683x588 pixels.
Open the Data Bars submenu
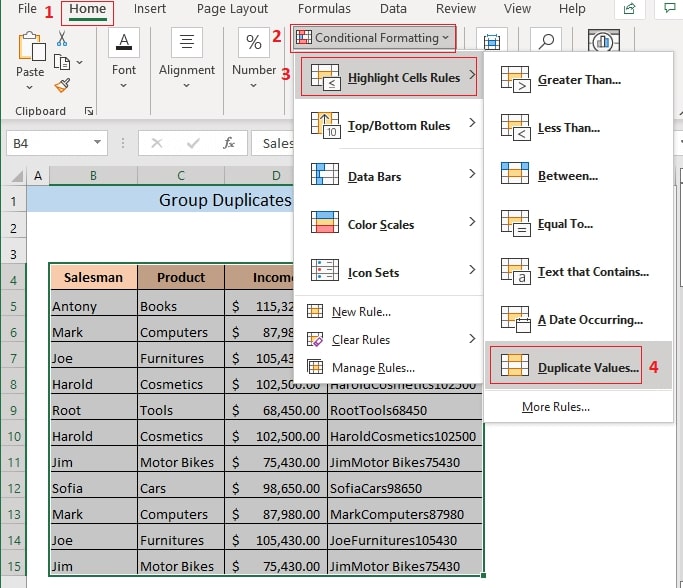[x=389, y=176]
